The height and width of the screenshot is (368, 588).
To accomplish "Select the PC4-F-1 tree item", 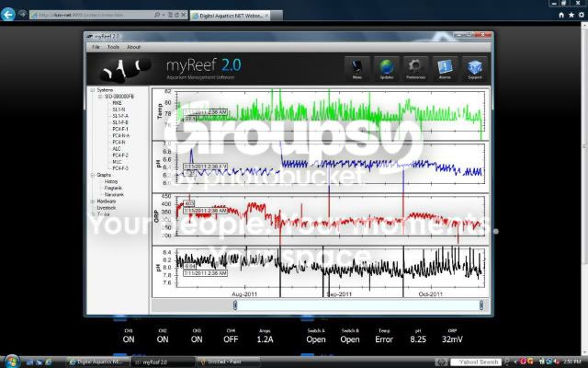I will coord(120,129).
